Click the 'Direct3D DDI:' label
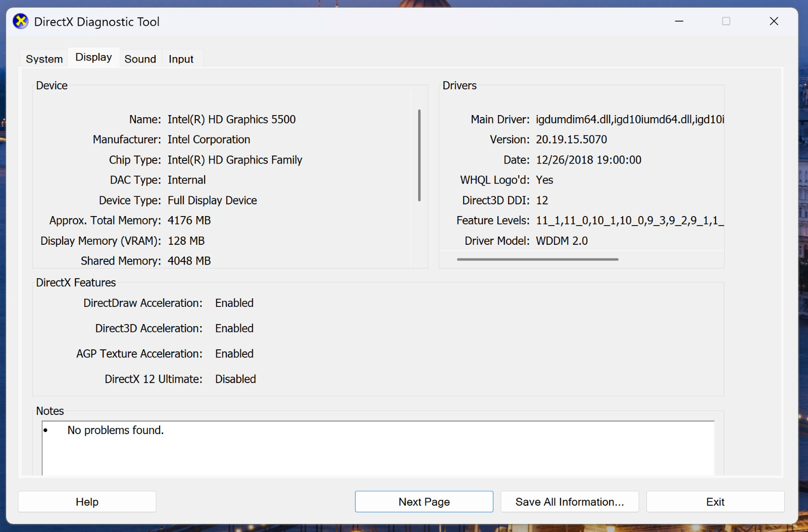The image size is (808, 532). [x=496, y=200]
